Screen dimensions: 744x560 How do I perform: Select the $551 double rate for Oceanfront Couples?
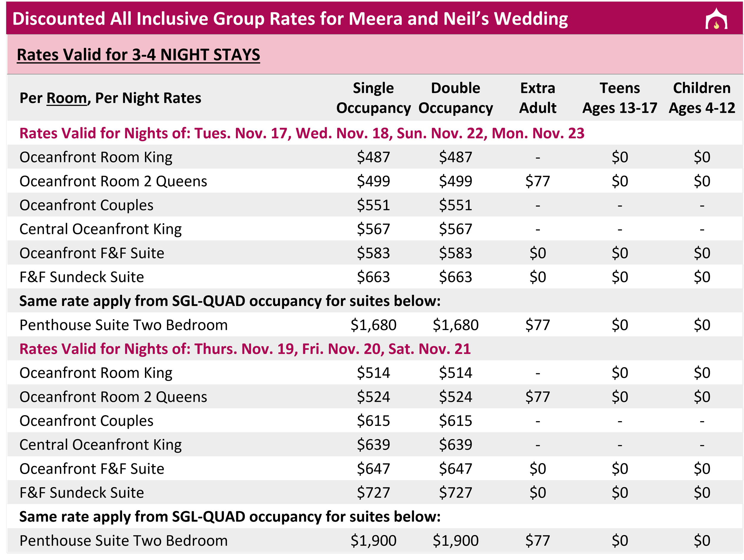(455, 205)
